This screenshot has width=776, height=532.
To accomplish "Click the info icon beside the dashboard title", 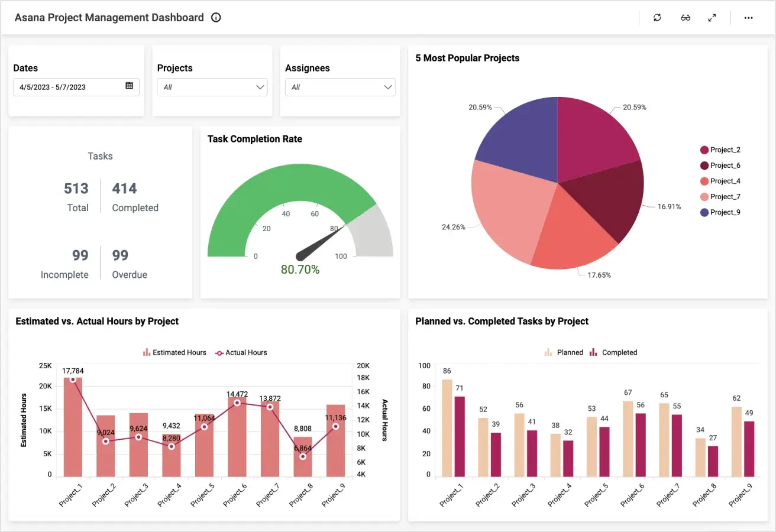I will click(215, 17).
